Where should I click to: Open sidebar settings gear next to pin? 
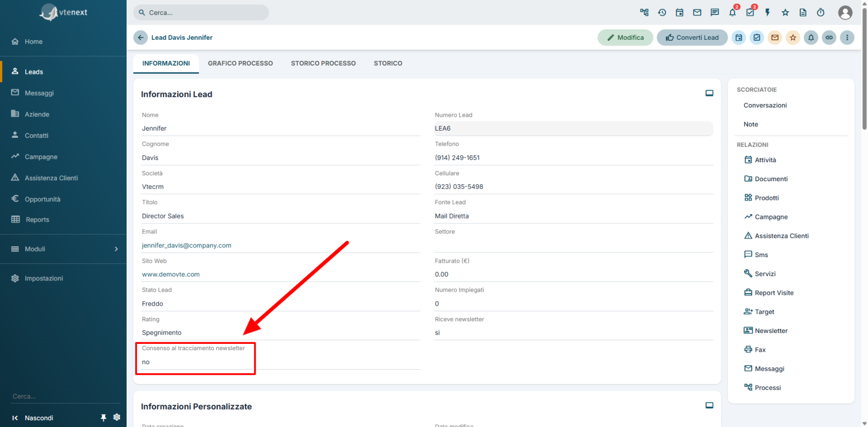[x=117, y=417]
